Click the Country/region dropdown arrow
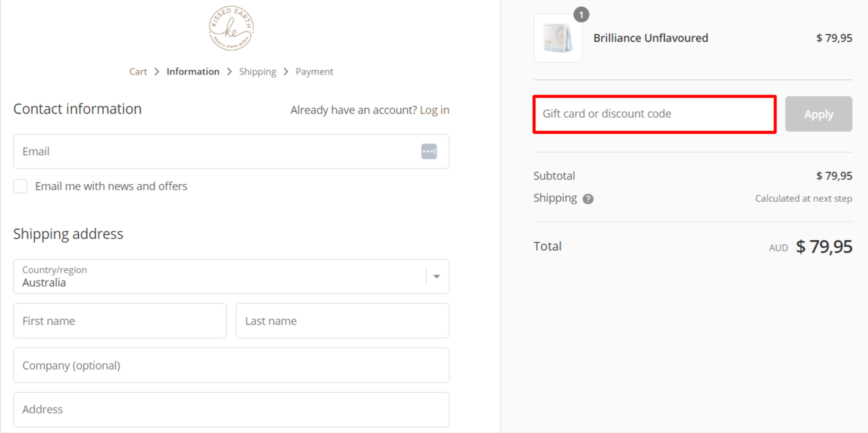The height and width of the screenshot is (433, 868). [x=436, y=277]
